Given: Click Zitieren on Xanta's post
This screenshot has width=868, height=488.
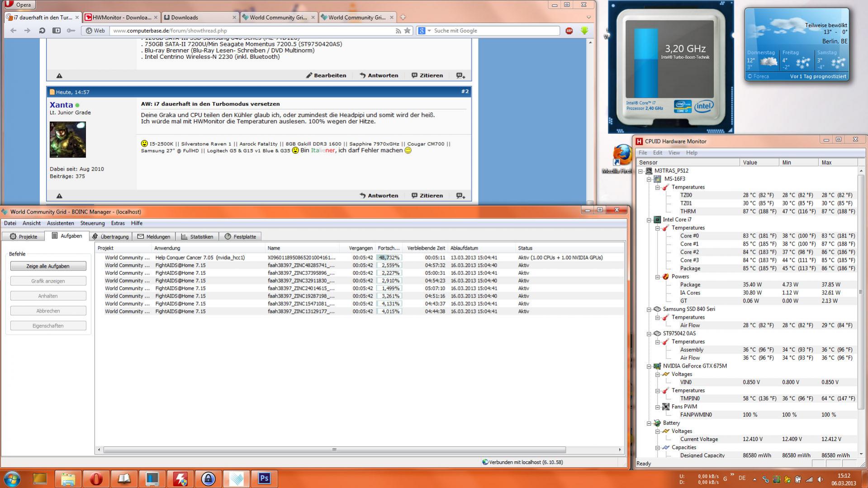Looking at the screenshot, I should pos(427,196).
